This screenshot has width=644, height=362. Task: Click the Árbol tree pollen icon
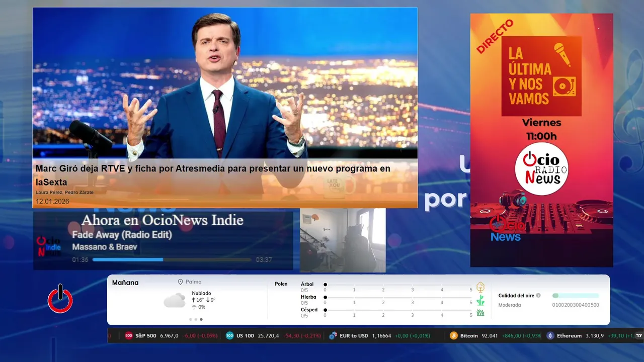[480, 287]
